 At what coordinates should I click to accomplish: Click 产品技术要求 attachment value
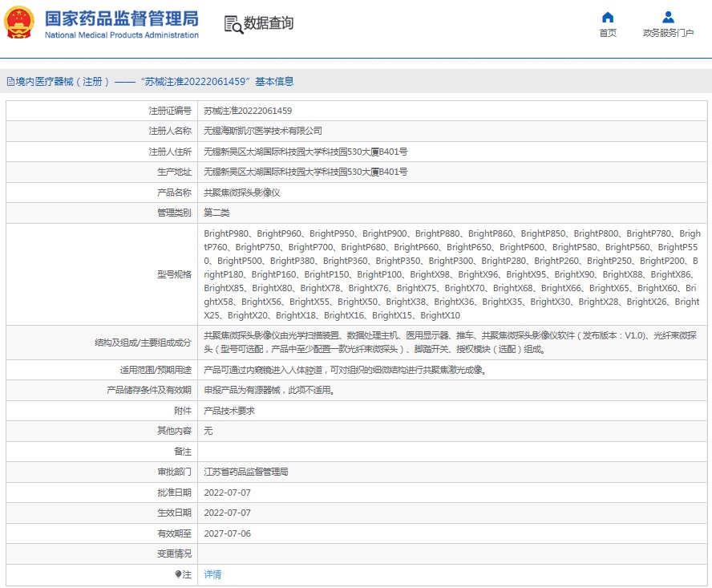tap(229, 411)
